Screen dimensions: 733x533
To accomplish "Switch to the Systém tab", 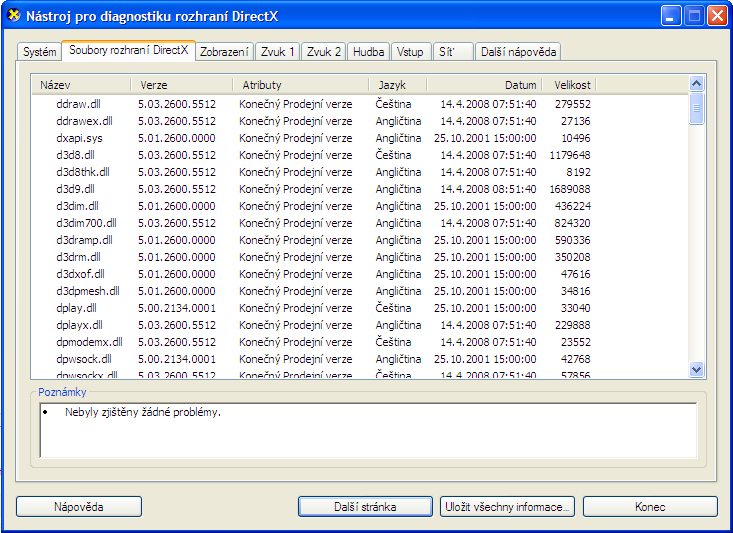I will tap(40, 52).
